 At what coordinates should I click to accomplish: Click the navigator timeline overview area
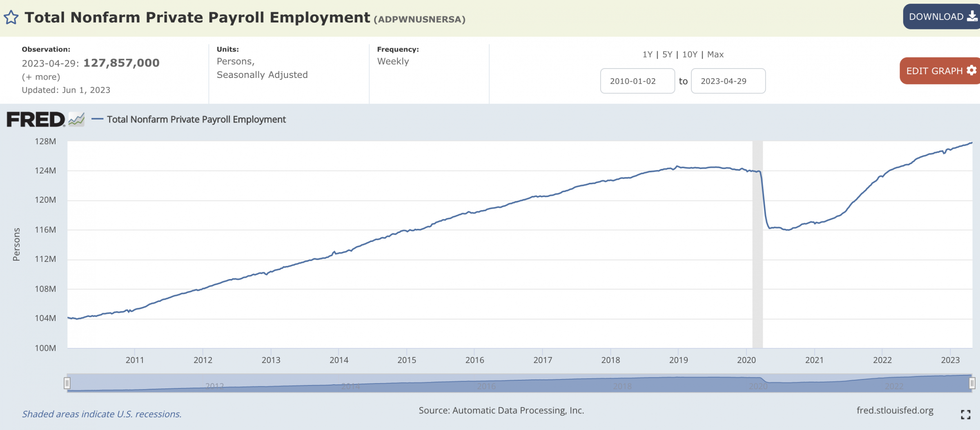pyautogui.click(x=519, y=383)
